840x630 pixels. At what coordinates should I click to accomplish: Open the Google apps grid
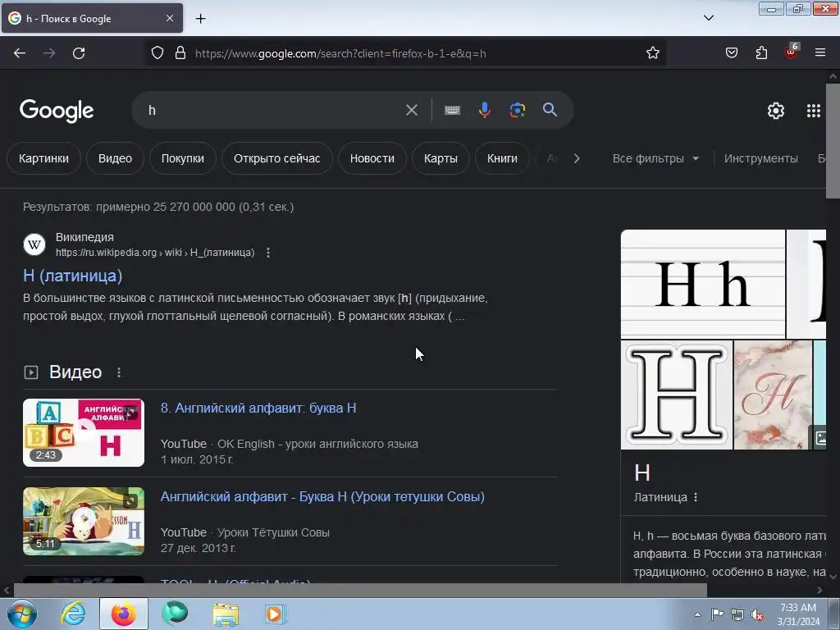coord(814,111)
